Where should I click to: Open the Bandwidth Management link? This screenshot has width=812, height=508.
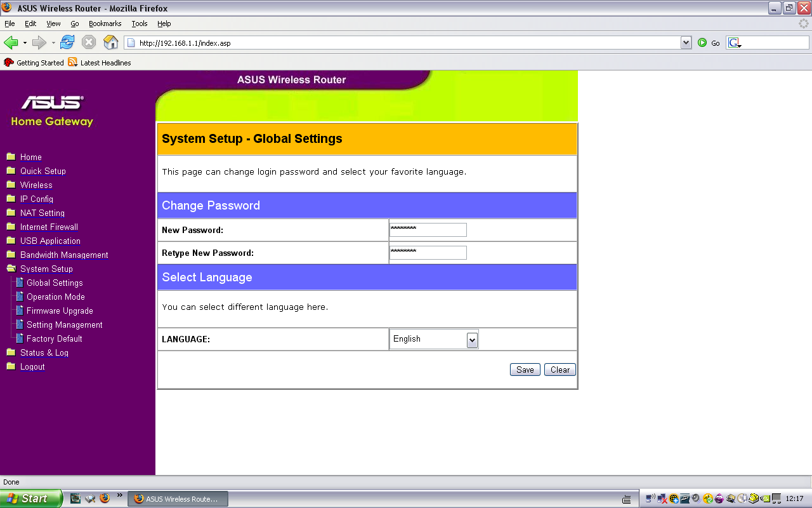[64, 255]
